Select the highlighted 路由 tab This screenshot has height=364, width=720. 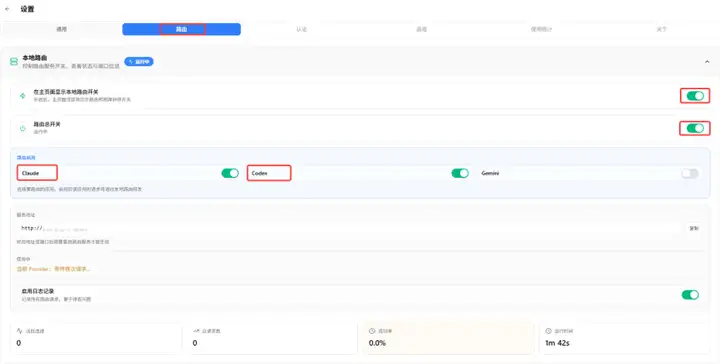[181, 29]
